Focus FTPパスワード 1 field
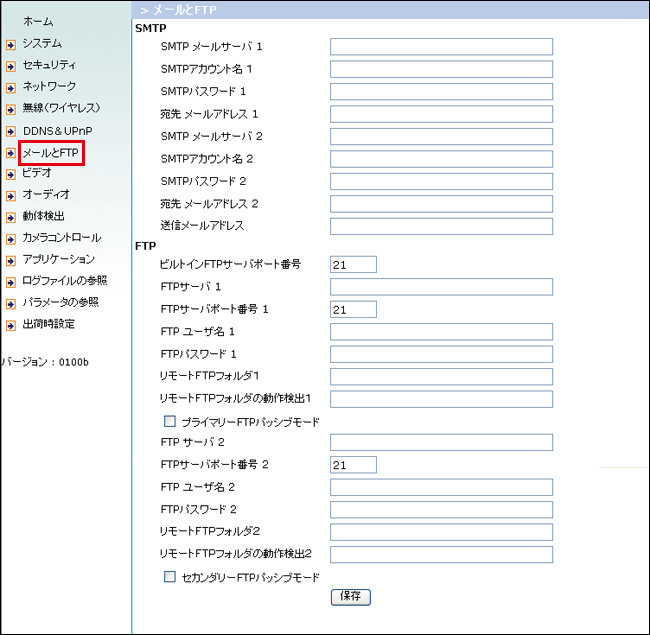Screen dimensions: 650x635 point(441,354)
